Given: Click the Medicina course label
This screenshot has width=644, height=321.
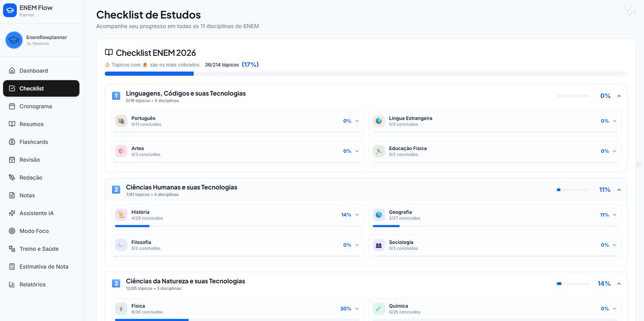Looking at the screenshot, I should (x=40, y=44).
